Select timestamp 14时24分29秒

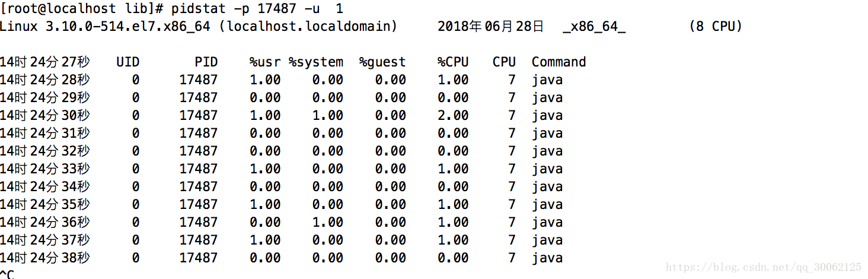(45, 98)
